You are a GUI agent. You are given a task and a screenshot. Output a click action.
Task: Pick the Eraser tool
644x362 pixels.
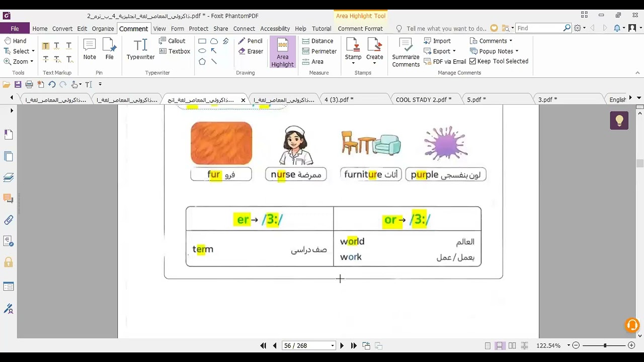[251, 51]
